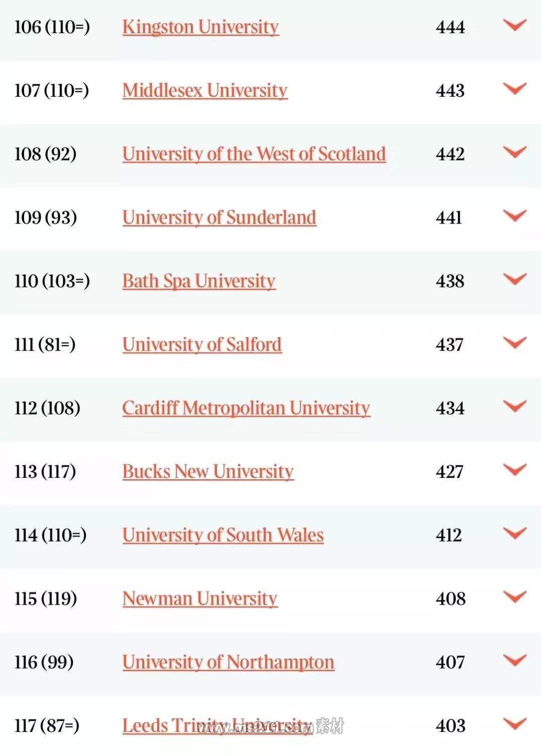Screen dimensions: 541x756
Task: Click the Bucks New University link
Action: click(208, 472)
